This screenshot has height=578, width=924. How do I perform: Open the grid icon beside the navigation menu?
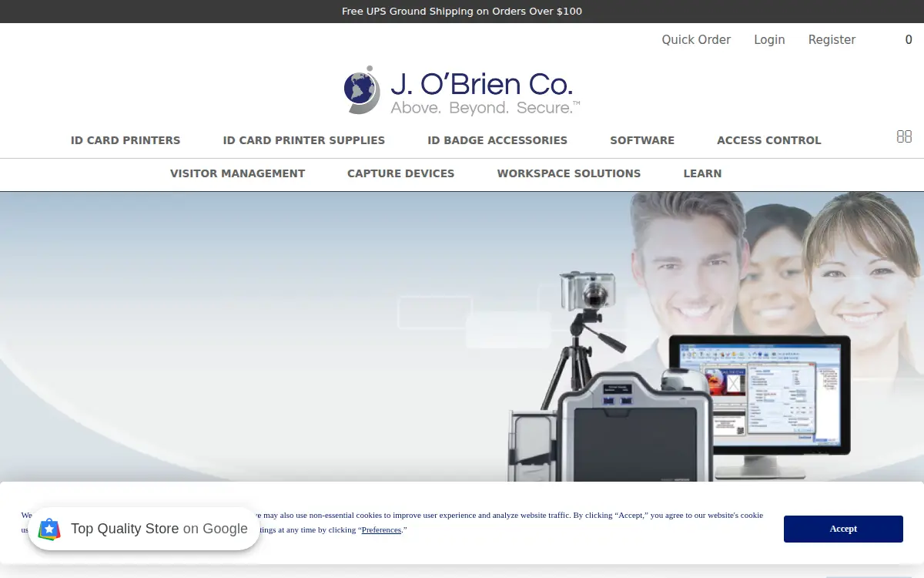pos(904,136)
